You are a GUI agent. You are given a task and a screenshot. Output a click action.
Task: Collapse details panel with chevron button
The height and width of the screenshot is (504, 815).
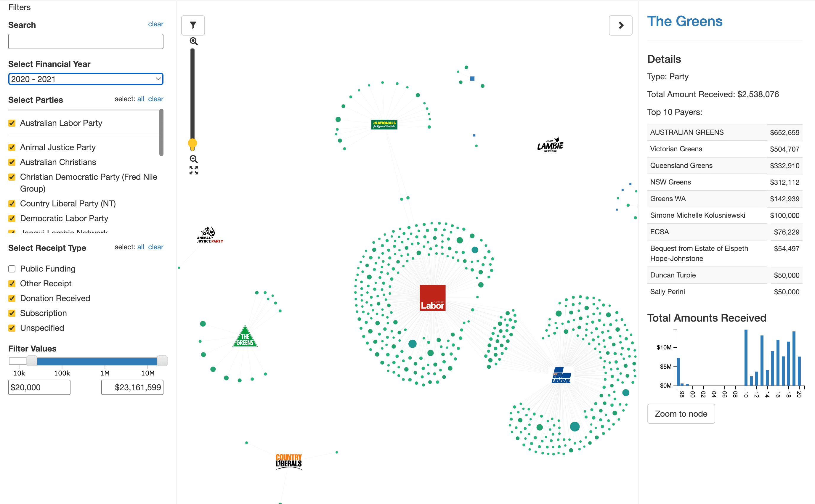click(x=620, y=25)
